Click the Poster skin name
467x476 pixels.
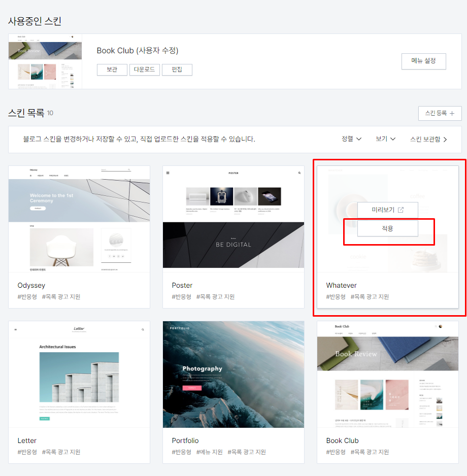(182, 285)
